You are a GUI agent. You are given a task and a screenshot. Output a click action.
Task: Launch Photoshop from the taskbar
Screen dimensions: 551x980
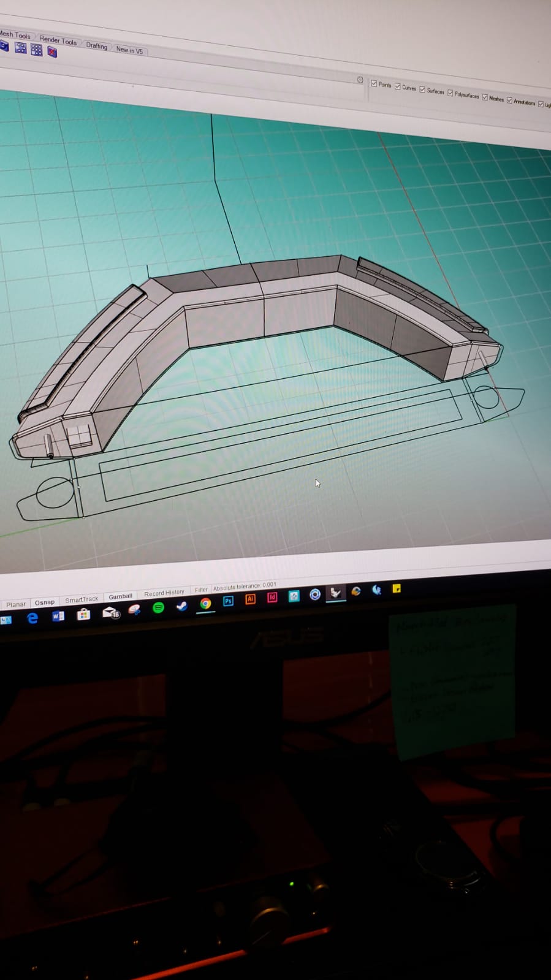(x=228, y=601)
